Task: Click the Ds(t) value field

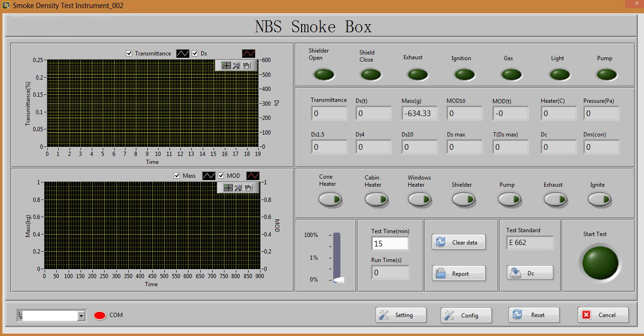Action: pyautogui.click(x=374, y=113)
